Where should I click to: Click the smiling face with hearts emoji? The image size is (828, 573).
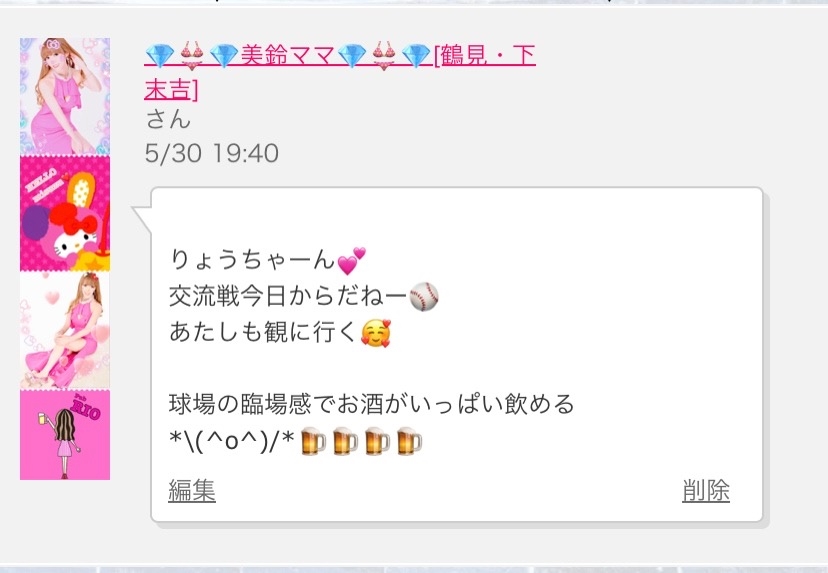tap(375, 333)
